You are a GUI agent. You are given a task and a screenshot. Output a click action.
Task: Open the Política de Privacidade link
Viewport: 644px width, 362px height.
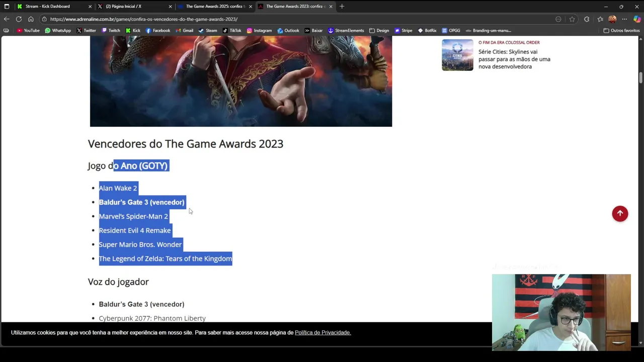tap(323, 332)
